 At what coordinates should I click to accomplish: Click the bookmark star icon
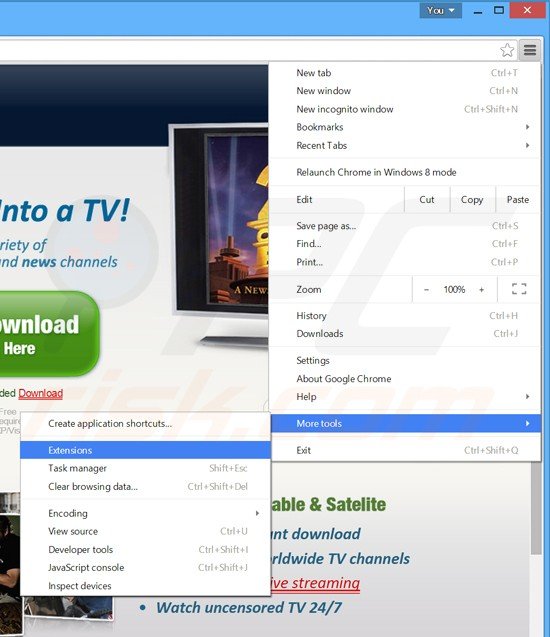[x=507, y=50]
